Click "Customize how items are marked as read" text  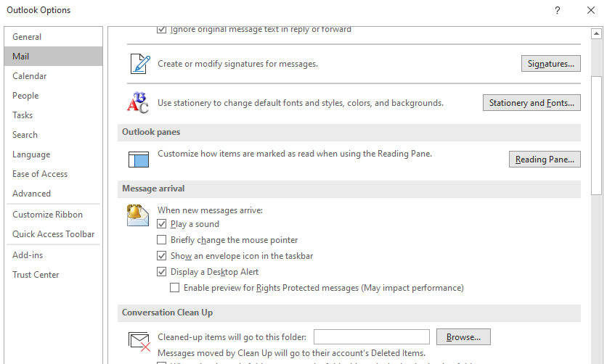(x=295, y=154)
